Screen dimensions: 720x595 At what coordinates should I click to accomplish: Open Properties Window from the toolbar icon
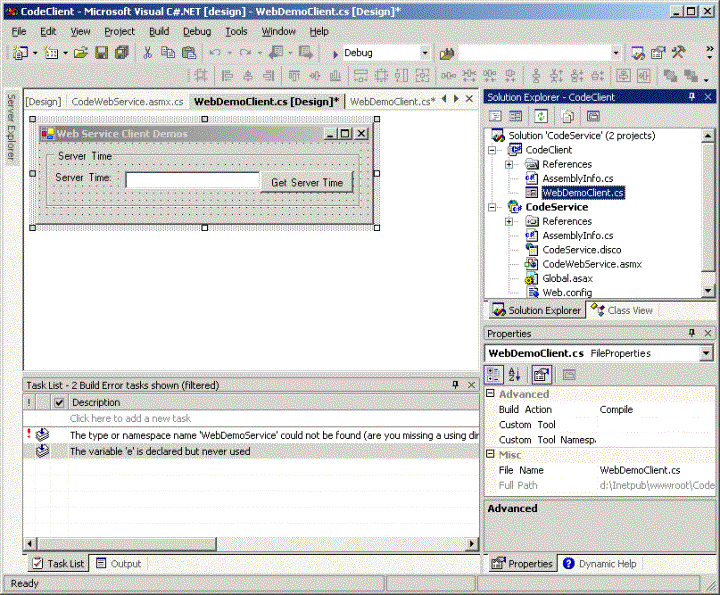click(x=658, y=53)
